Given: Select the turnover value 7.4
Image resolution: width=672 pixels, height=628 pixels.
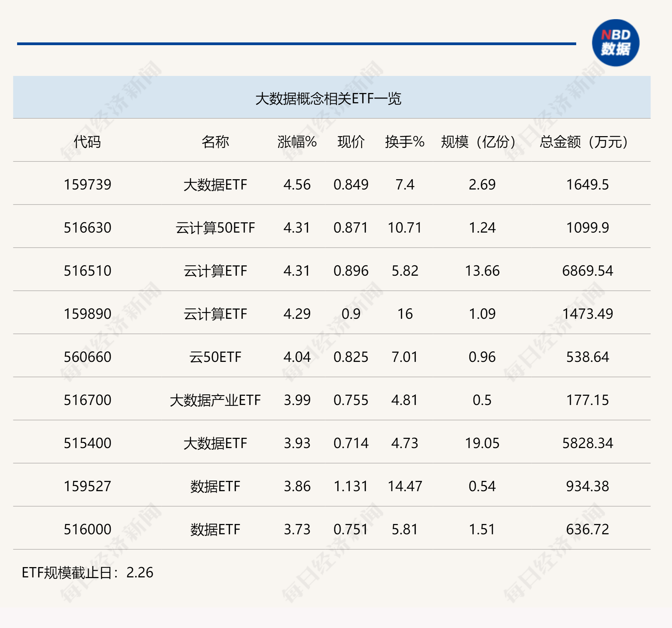Looking at the screenshot, I should tap(405, 185).
